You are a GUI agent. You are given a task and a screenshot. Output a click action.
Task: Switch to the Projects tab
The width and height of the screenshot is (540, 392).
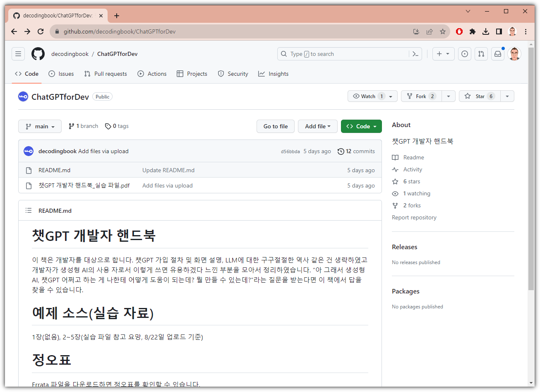pos(192,74)
